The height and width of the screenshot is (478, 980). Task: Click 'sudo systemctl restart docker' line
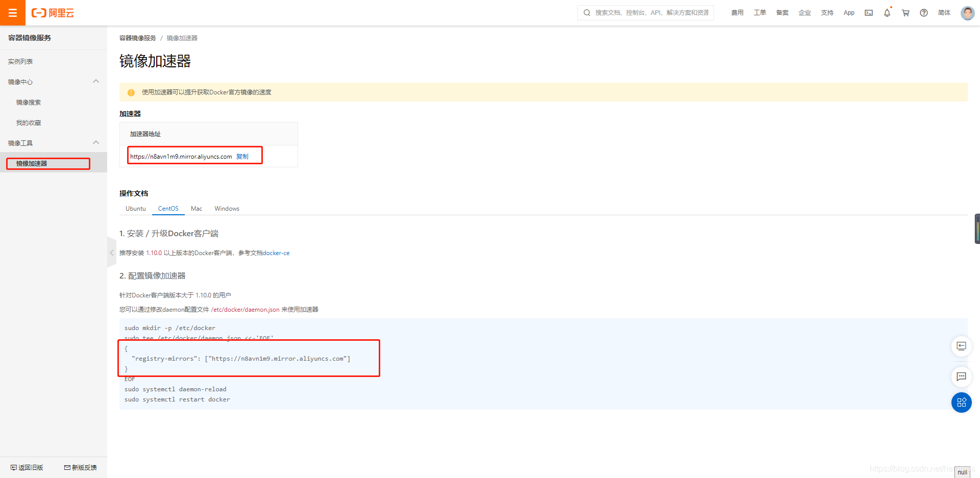(x=177, y=399)
